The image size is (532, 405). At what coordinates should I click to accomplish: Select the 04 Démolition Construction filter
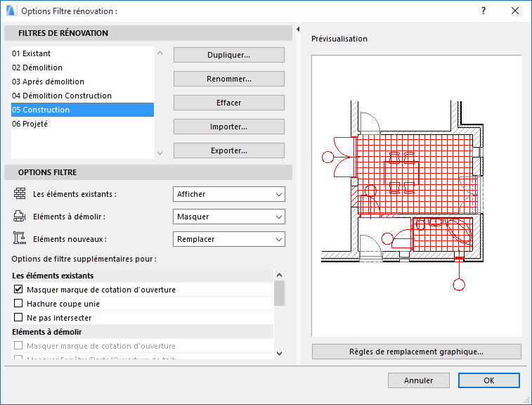tap(82, 96)
